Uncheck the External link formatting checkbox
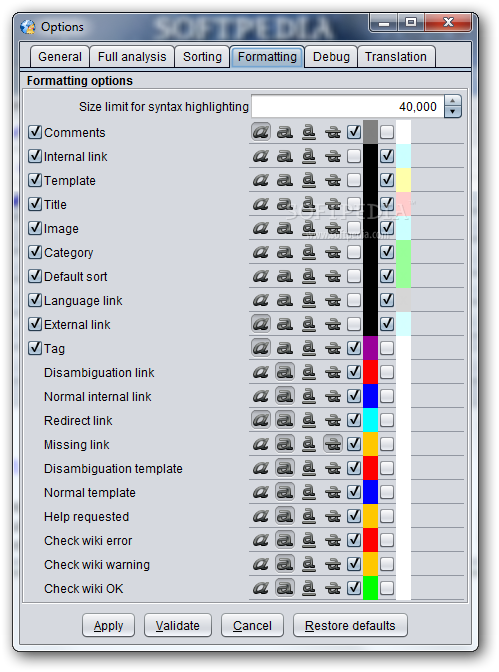 pos(35,324)
